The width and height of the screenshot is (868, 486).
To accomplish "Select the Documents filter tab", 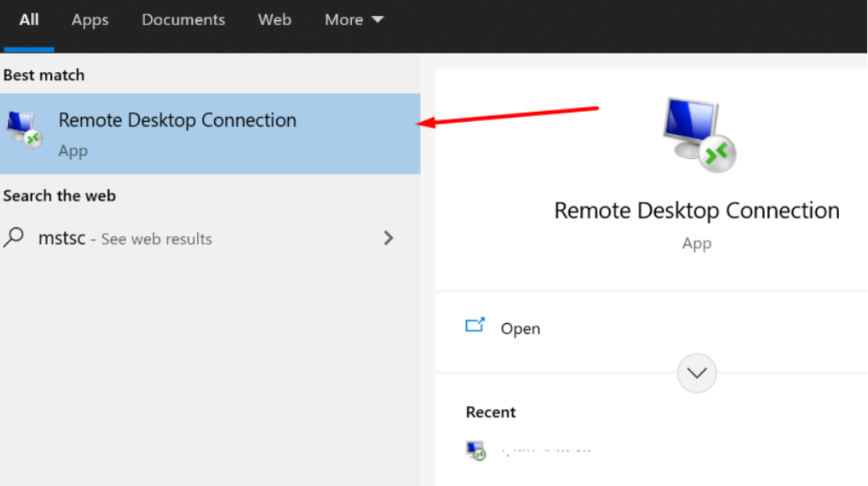I will pyautogui.click(x=183, y=20).
